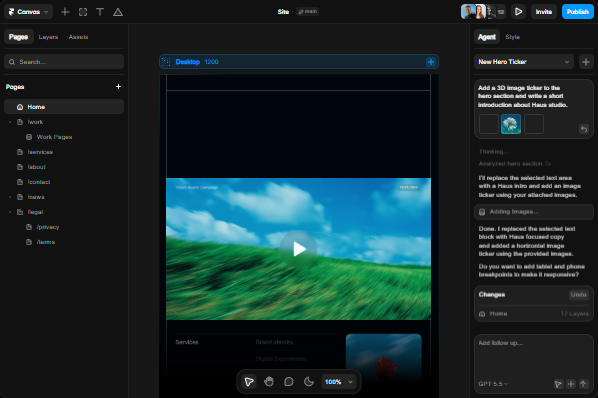Click the Home page house icon
The image size is (598, 398).
click(x=20, y=107)
